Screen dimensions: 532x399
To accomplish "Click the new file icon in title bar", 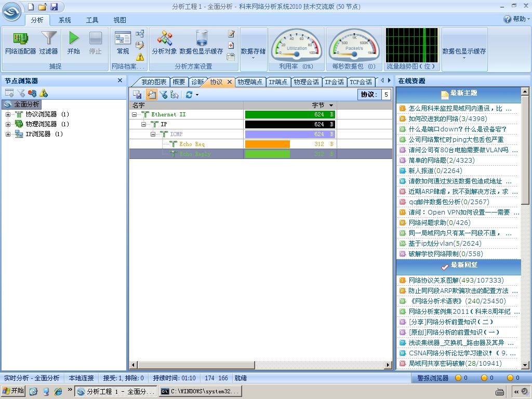I will tap(31, 6).
